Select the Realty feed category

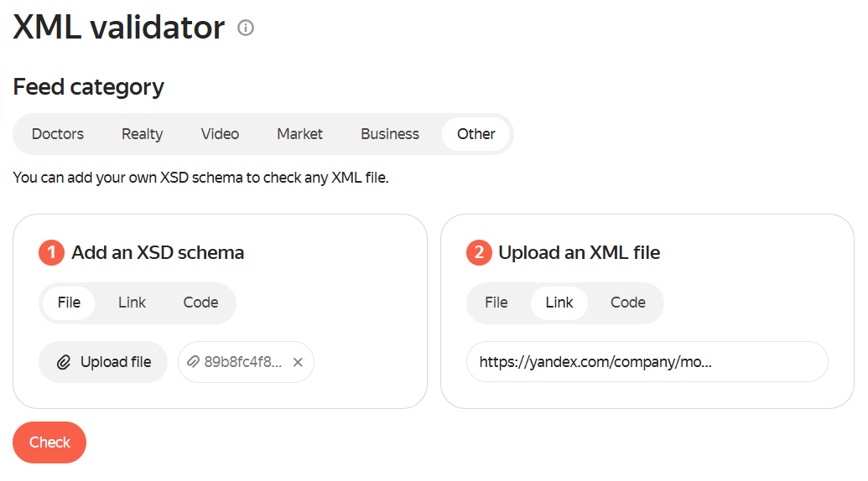tap(143, 134)
